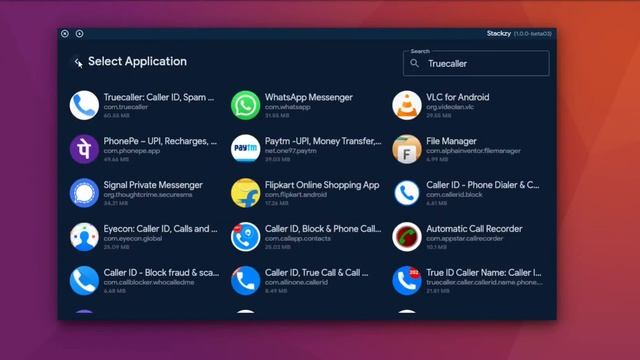This screenshot has width=640, height=360.
Task: Click the "Select Application" heading
Action: 138,61
